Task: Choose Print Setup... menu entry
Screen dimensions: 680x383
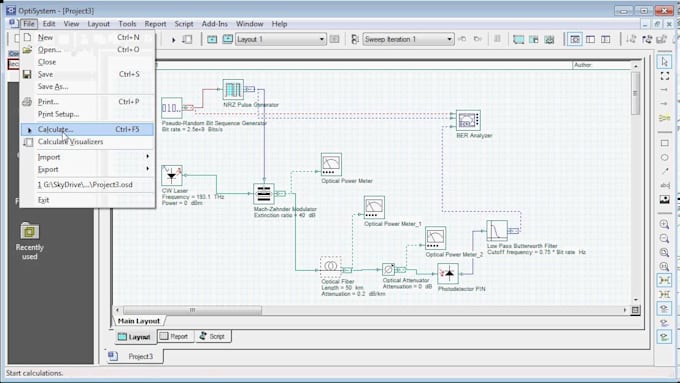Action: coord(87,114)
